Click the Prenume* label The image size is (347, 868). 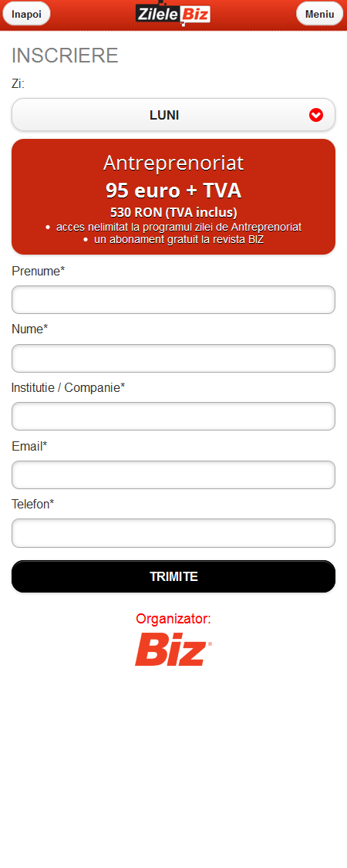click(x=39, y=272)
